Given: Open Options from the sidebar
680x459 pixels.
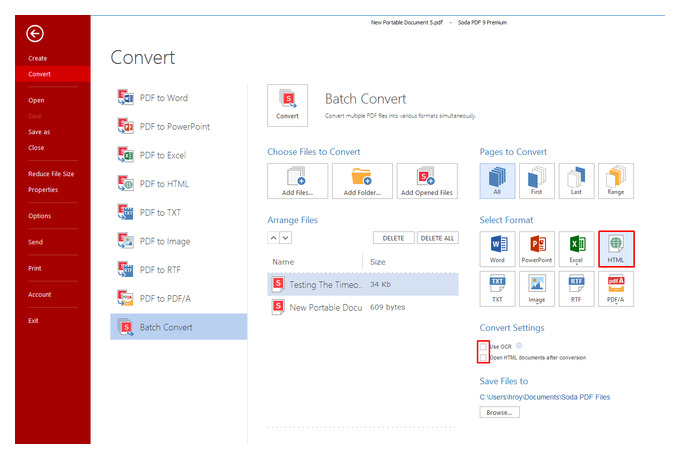Looking at the screenshot, I should click(39, 216).
